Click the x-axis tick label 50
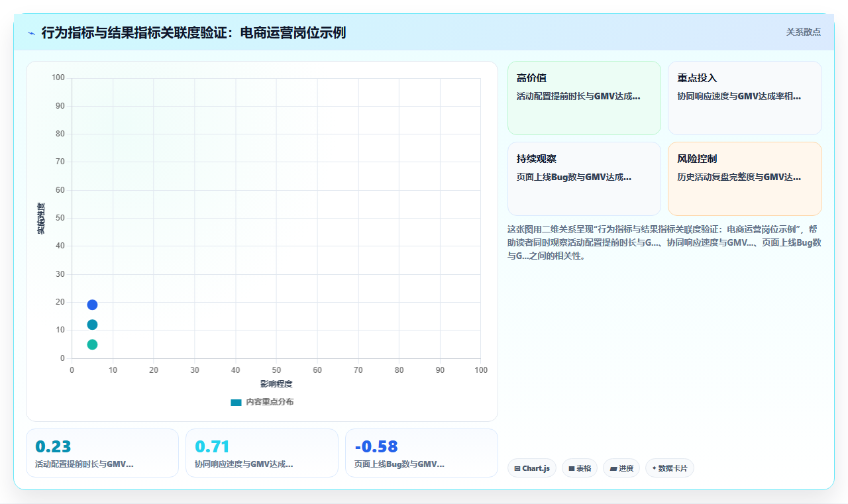 276,370
